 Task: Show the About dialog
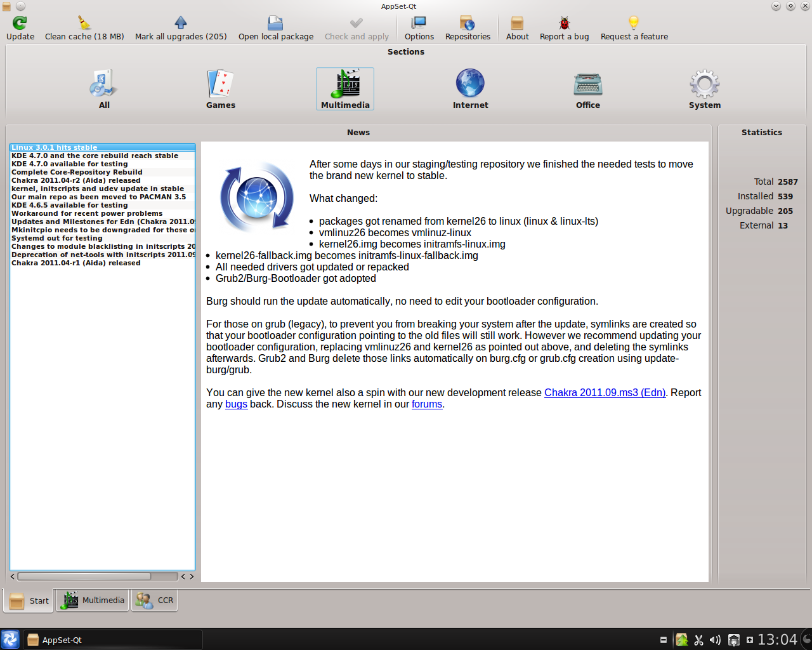(x=518, y=29)
